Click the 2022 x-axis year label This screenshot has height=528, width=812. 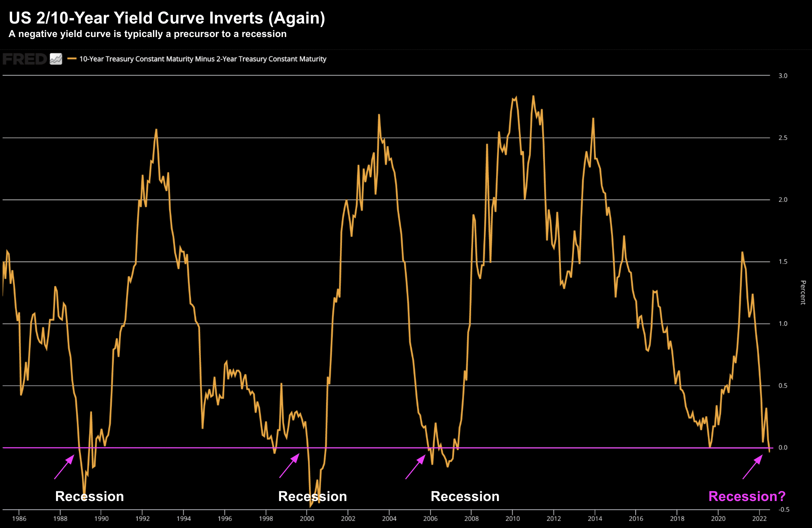click(x=759, y=518)
